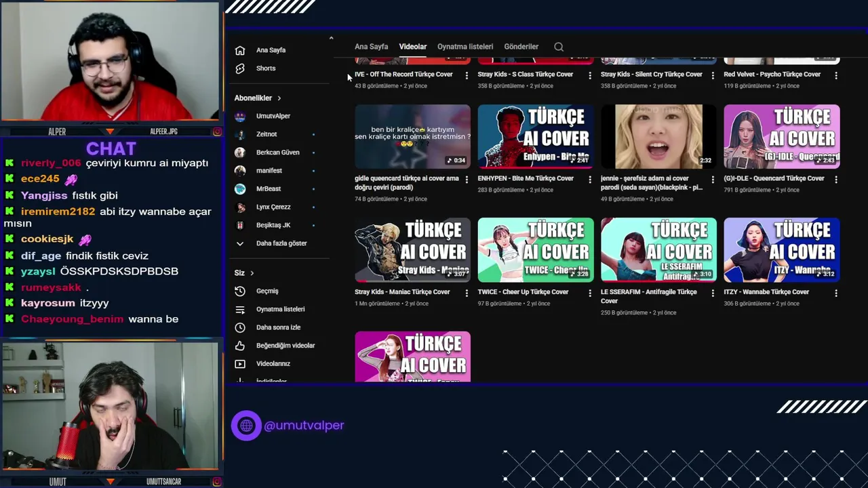Open more options for Stray Kids Silent Cry video
Image resolution: width=868 pixels, height=488 pixels.
coord(713,75)
